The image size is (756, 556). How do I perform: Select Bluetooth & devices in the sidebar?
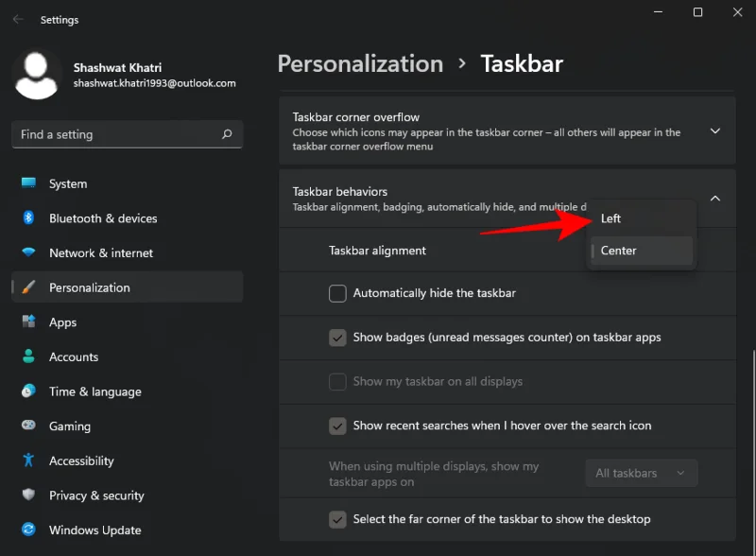tap(104, 218)
